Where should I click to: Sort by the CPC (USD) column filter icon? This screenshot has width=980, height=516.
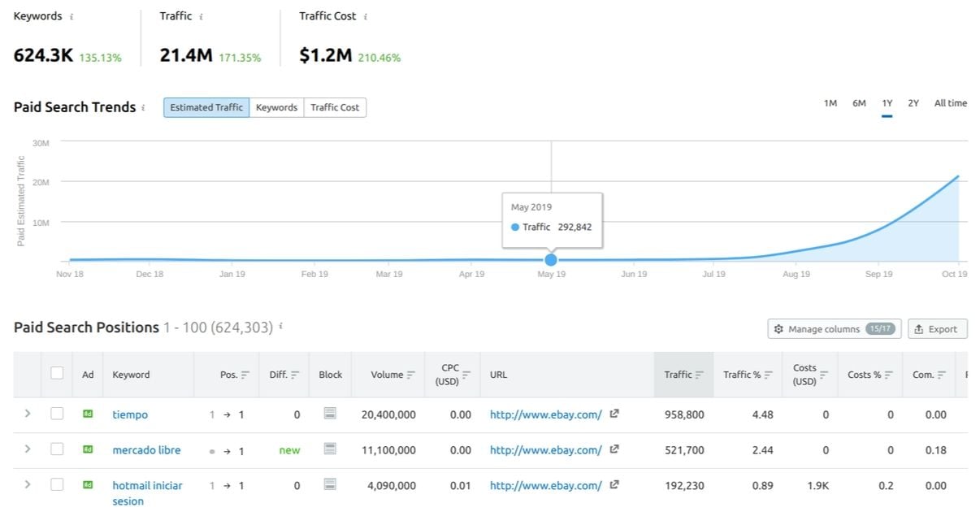467,375
